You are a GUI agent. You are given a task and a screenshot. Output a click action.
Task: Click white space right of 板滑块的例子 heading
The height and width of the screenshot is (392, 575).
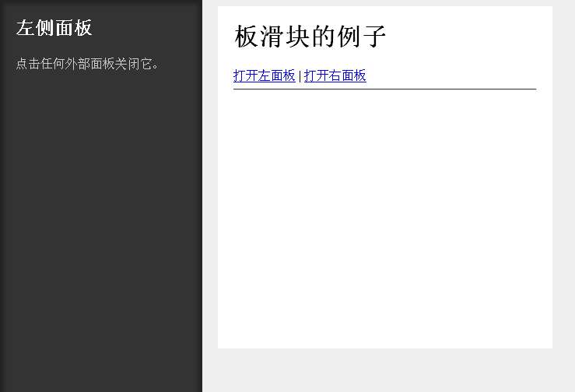point(467,37)
